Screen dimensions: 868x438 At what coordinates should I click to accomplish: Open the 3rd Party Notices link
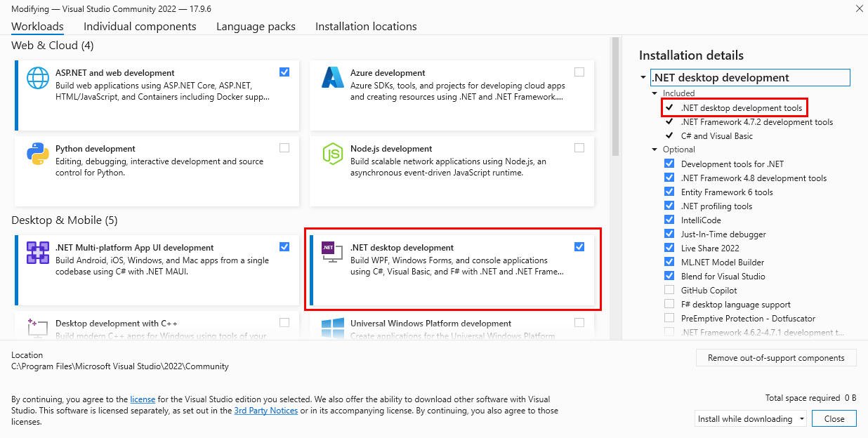(x=266, y=410)
